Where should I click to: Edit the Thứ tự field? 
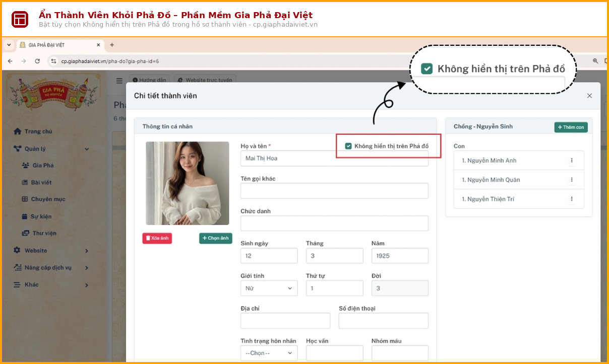(x=335, y=288)
